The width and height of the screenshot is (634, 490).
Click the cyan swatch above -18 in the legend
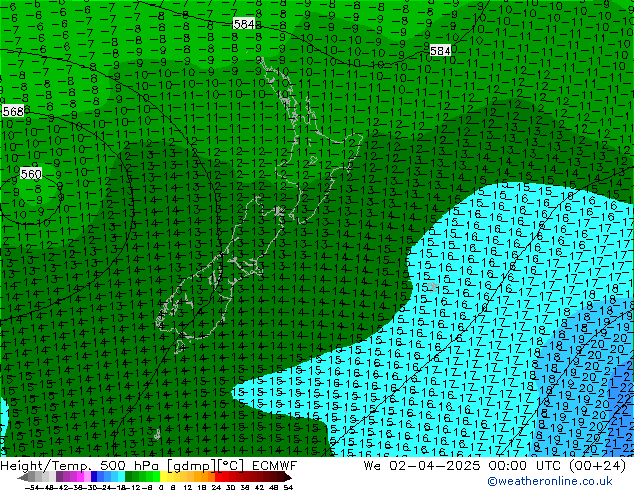[122, 477]
